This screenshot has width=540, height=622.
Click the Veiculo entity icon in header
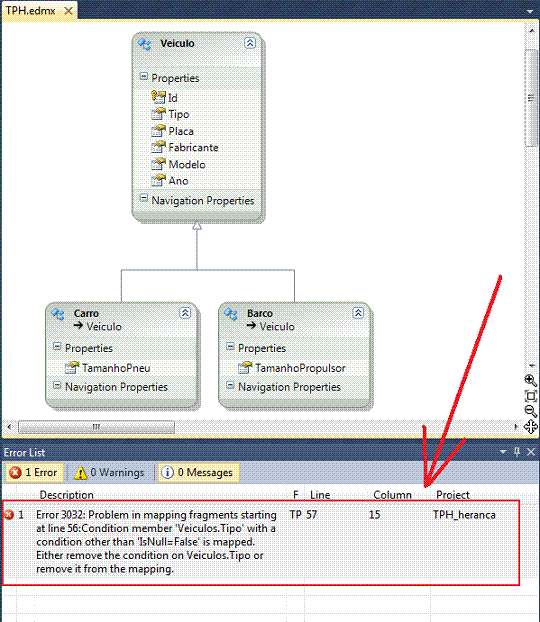tap(144, 44)
